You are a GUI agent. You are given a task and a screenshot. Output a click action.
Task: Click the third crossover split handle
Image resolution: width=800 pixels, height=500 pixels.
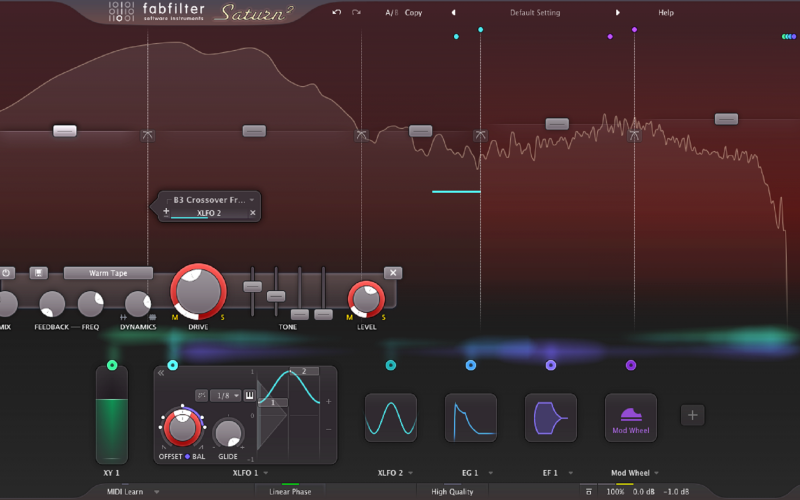480,135
